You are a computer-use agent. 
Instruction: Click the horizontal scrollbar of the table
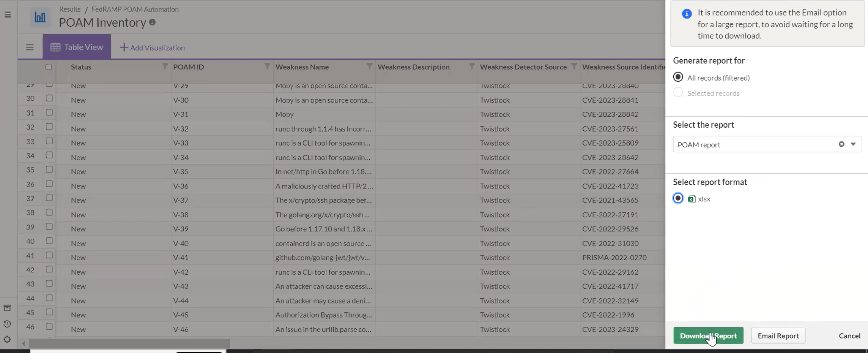click(x=129, y=344)
